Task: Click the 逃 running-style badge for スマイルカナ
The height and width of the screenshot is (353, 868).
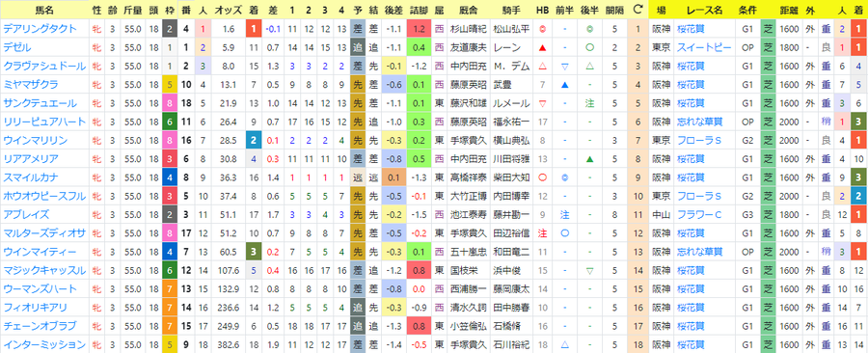Action: (x=358, y=177)
